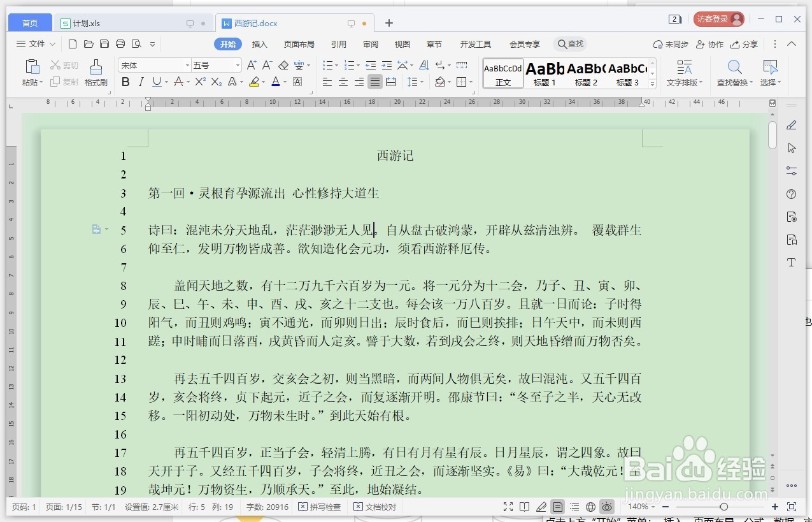Click the text highlight color button
Viewport: 812px width, 522px height.
point(254,82)
